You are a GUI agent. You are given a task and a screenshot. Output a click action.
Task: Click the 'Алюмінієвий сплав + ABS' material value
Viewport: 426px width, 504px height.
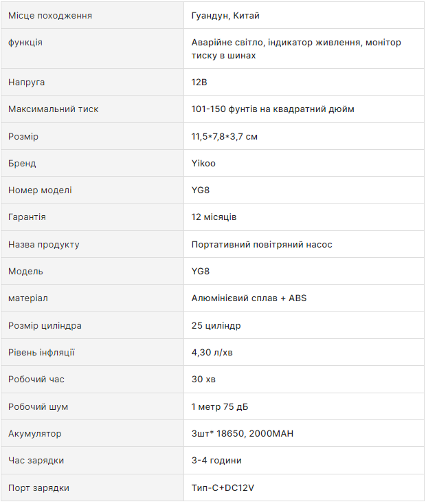pyautogui.click(x=249, y=298)
